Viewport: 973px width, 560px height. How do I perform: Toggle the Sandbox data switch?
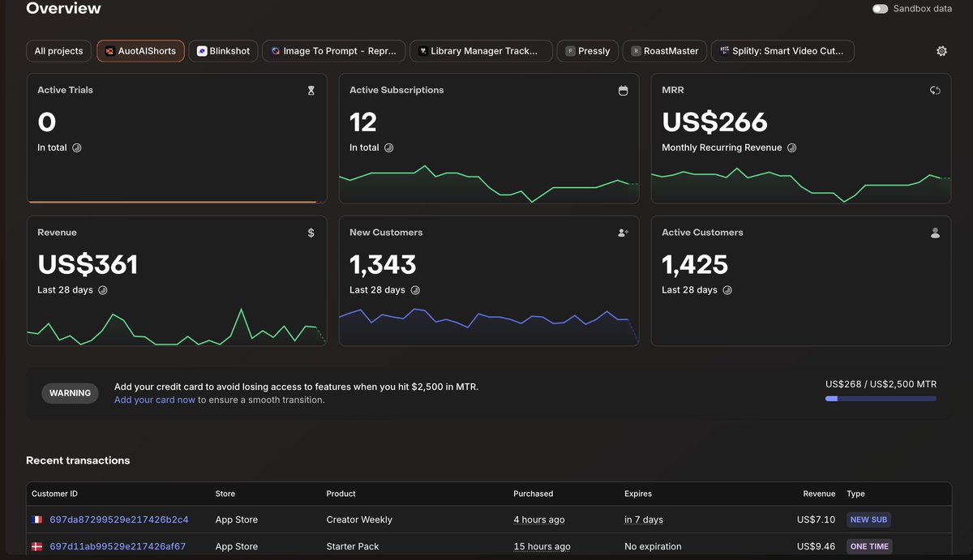click(880, 9)
